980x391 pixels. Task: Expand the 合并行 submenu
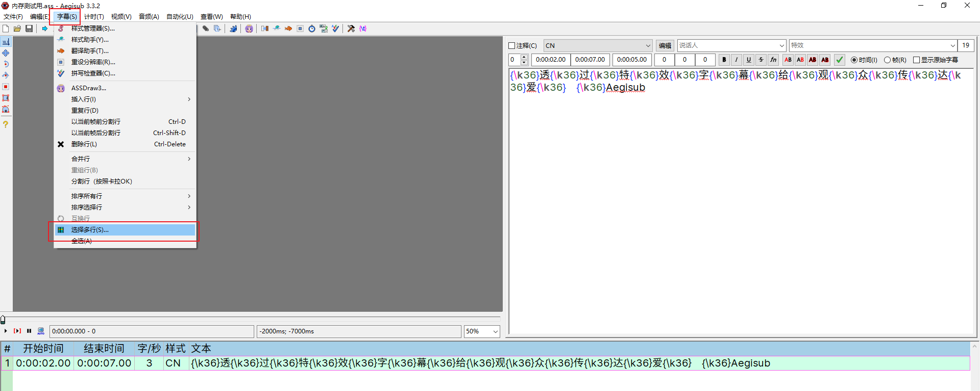click(125, 159)
